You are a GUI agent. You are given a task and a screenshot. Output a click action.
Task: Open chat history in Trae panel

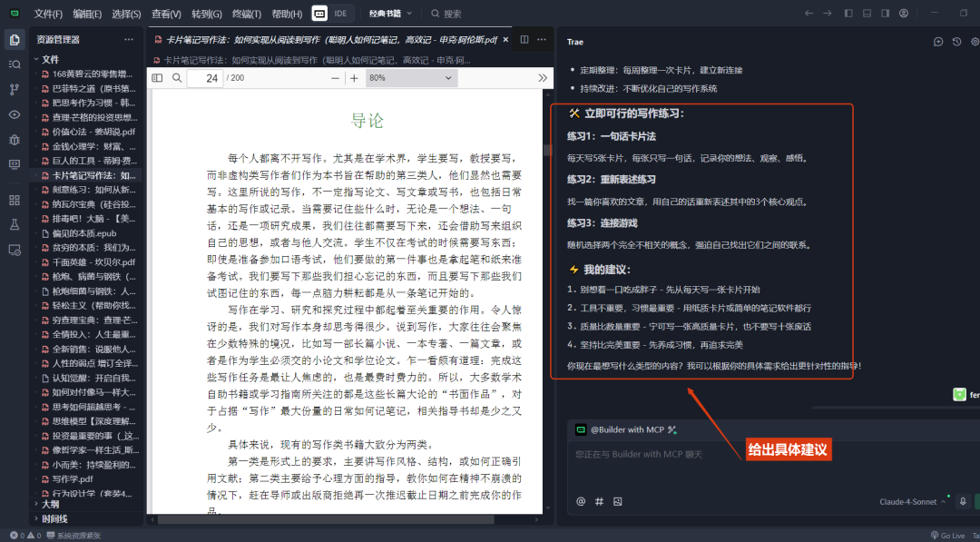956,42
